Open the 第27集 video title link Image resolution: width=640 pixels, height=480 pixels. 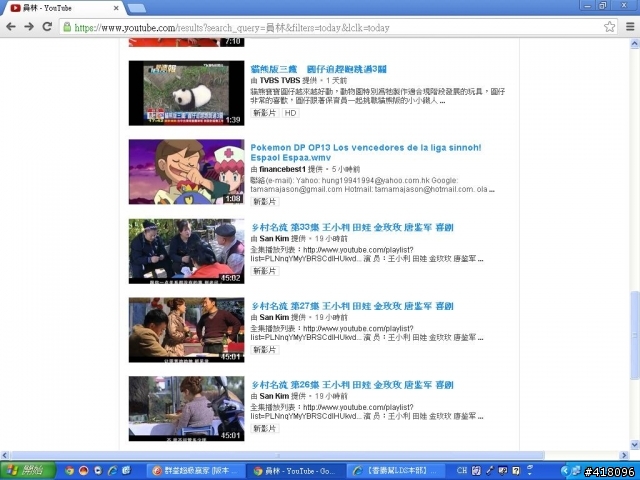coord(352,306)
